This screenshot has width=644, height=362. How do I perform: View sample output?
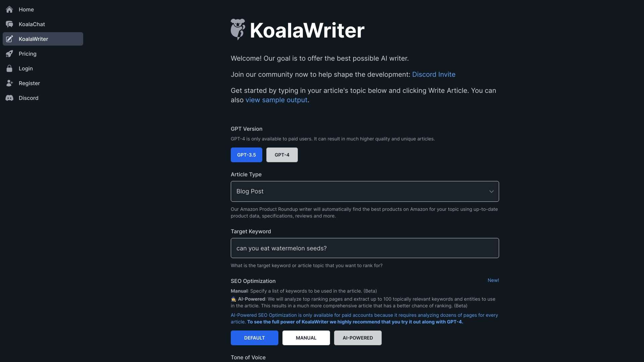[x=276, y=100]
